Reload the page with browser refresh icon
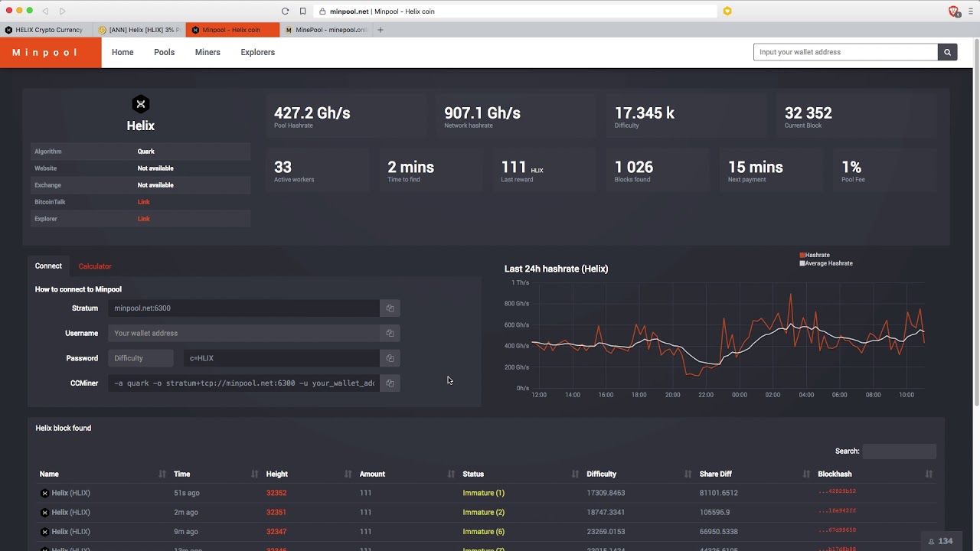Image resolution: width=980 pixels, height=551 pixels. 285,11
